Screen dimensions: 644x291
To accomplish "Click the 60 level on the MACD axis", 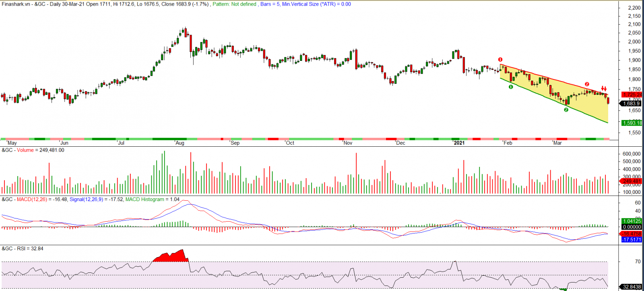I will pyautogui.click(x=638, y=203).
